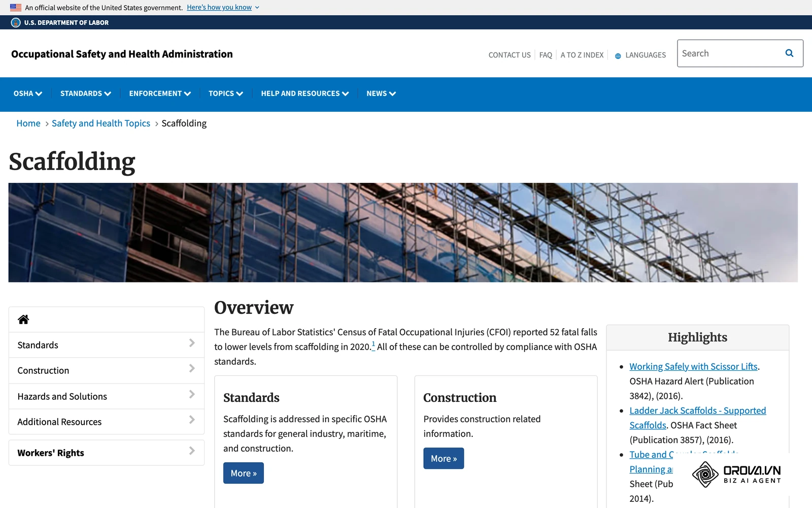Open the A to Z Index link
This screenshot has height=508, width=812.
point(582,55)
